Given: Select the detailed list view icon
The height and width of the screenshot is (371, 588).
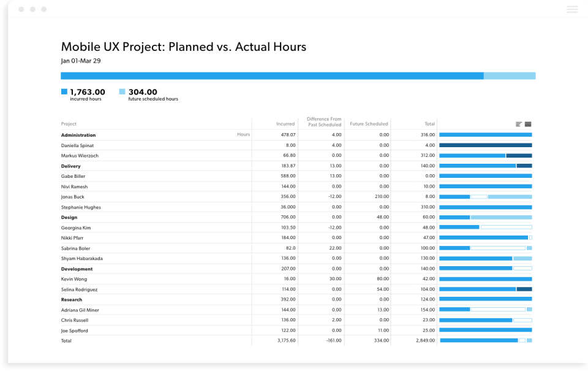Looking at the screenshot, I should [528, 124].
